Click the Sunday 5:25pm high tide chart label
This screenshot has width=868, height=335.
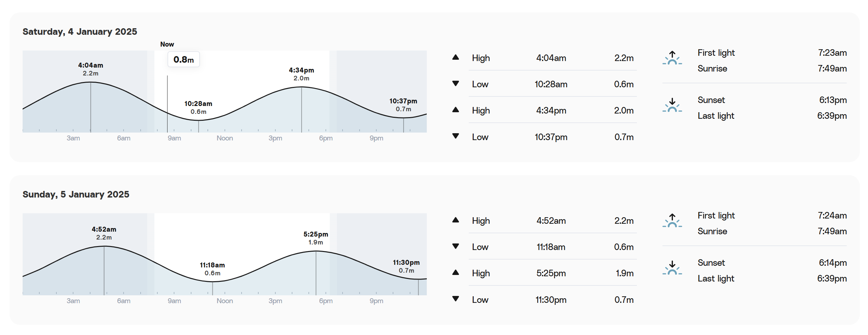click(316, 238)
